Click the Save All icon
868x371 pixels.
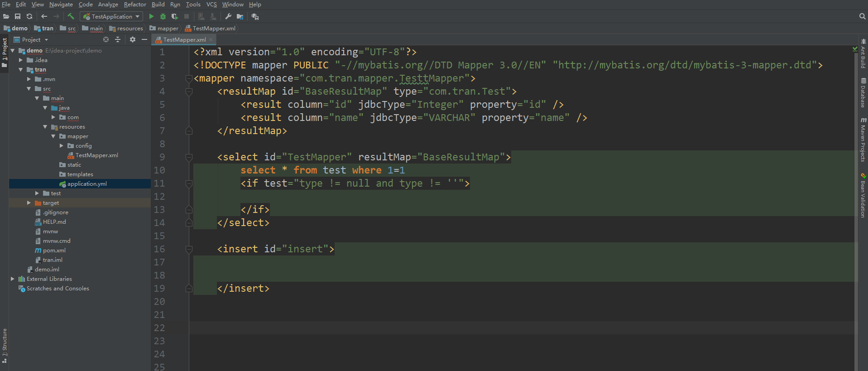(x=18, y=16)
